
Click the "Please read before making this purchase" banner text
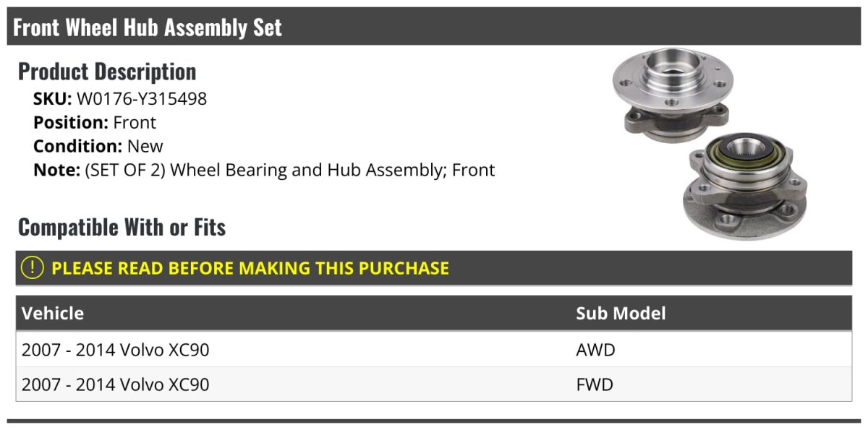coord(250,268)
